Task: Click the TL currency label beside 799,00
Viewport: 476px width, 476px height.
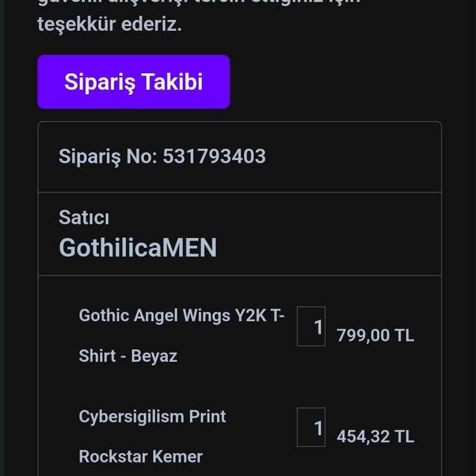Action: pyautogui.click(x=404, y=335)
